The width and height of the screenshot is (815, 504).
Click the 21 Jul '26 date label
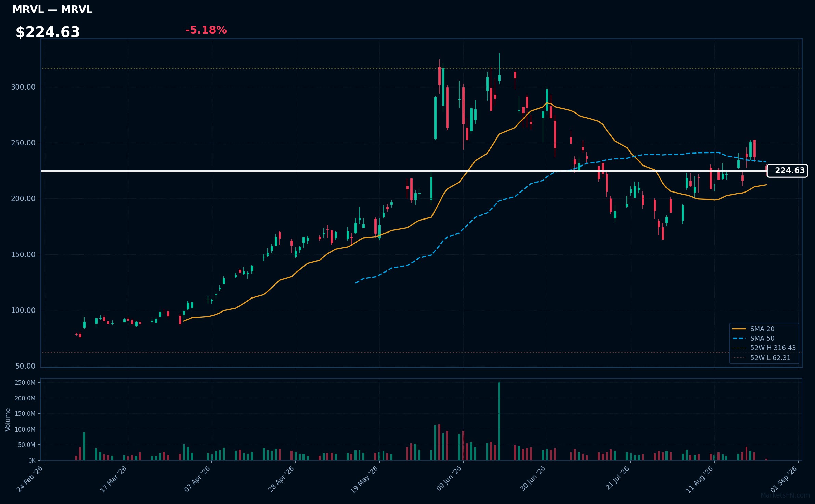tap(618, 478)
